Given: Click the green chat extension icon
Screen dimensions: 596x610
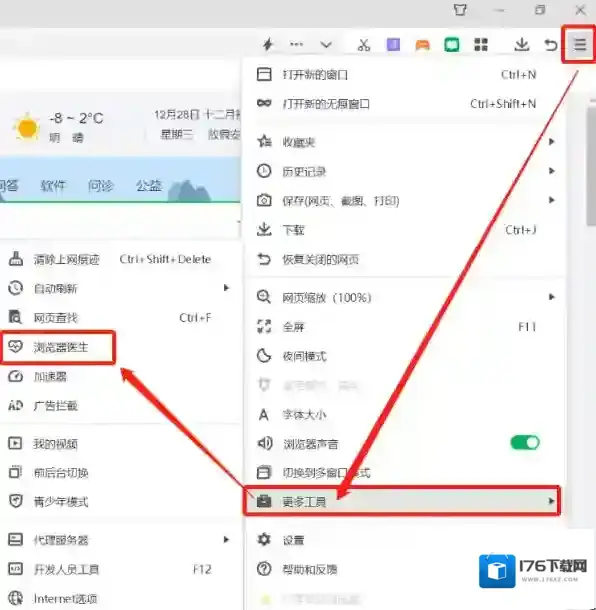Looking at the screenshot, I should pyautogui.click(x=452, y=45).
